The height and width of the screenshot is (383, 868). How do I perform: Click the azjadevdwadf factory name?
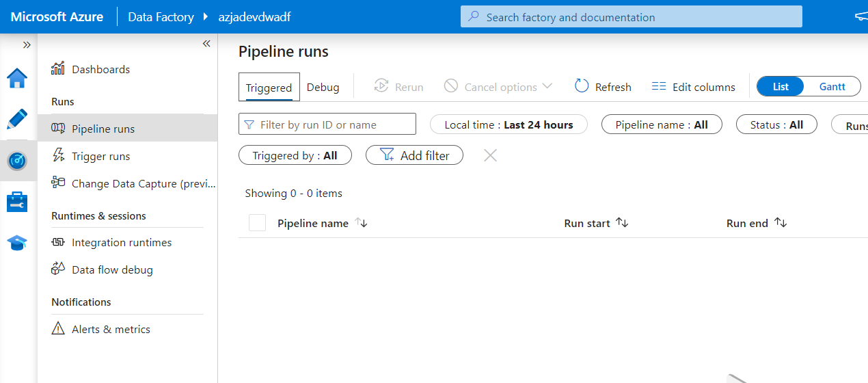tap(255, 17)
